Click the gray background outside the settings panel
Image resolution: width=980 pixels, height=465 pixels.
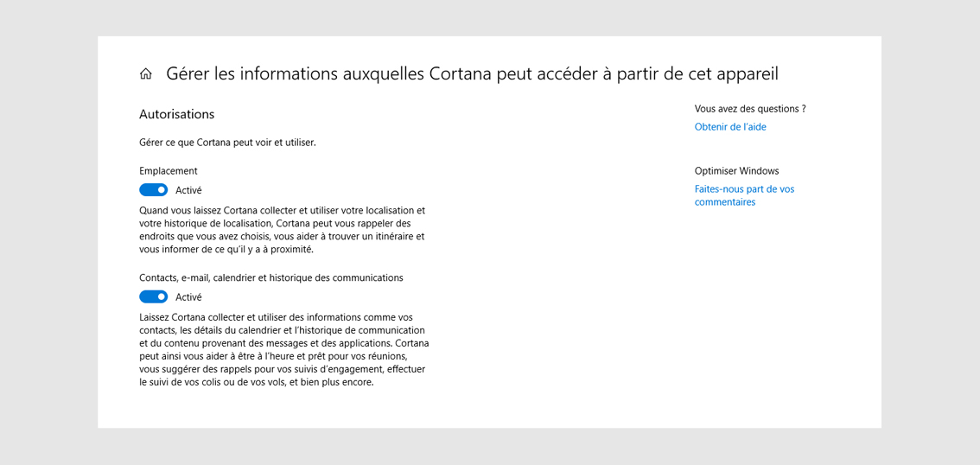click(48, 232)
